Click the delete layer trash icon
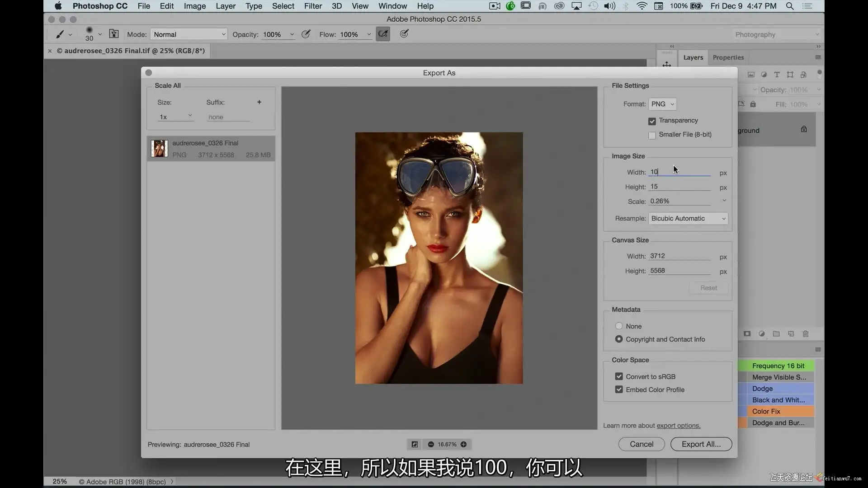The width and height of the screenshot is (868, 488). point(805,334)
